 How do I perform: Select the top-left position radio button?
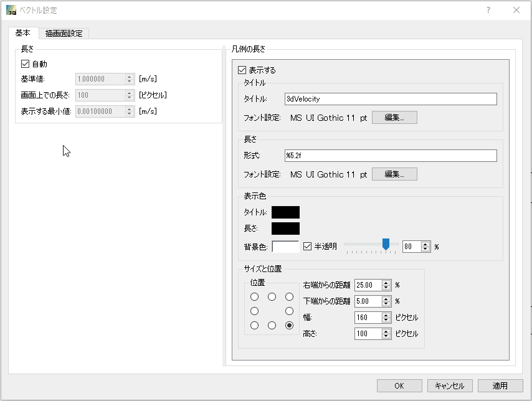tap(254, 296)
